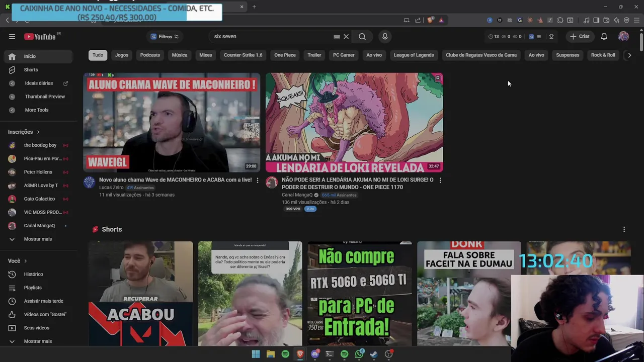Open the three-dot menu for One Piece video

point(440,180)
